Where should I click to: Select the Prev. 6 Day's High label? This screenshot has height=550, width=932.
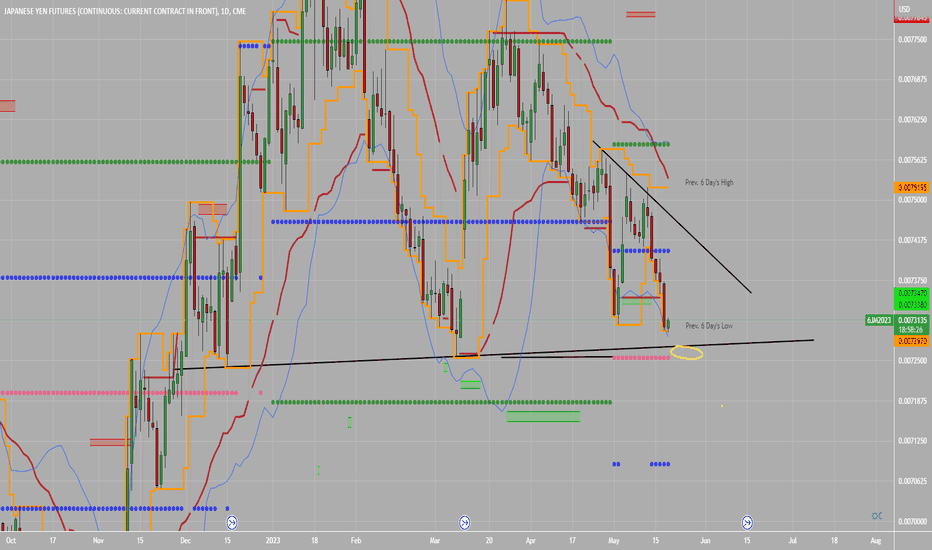pos(709,183)
